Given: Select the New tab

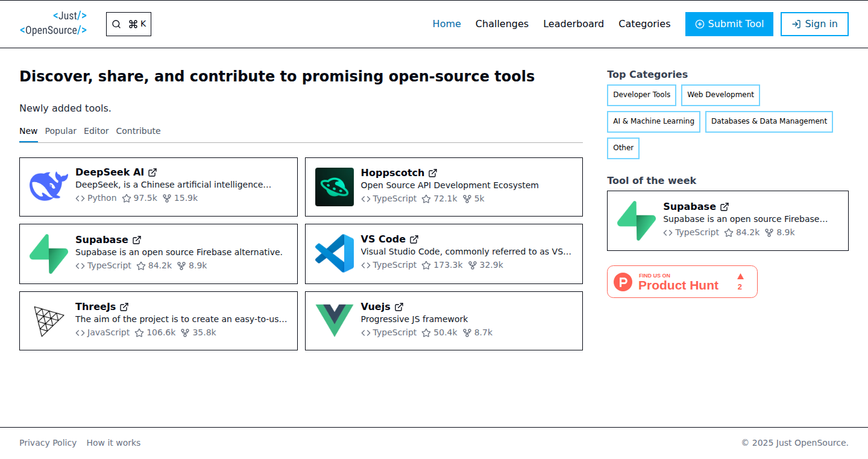Looking at the screenshot, I should 28,131.
